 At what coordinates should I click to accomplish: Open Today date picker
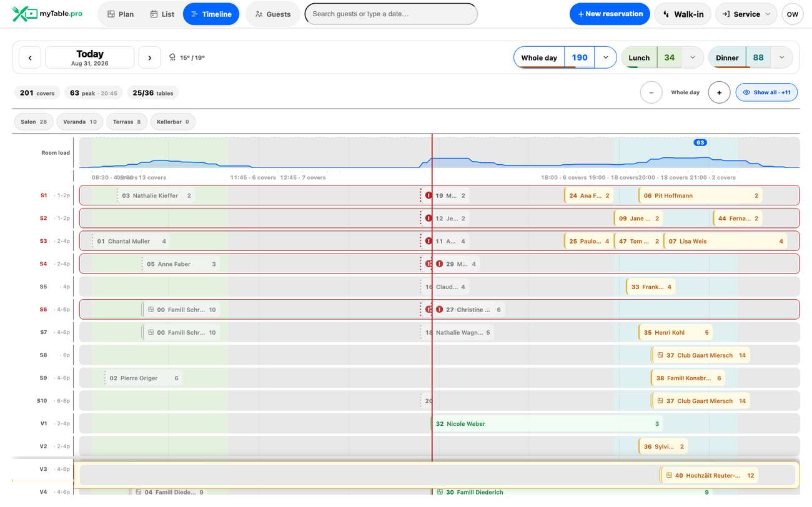tap(90, 57)
